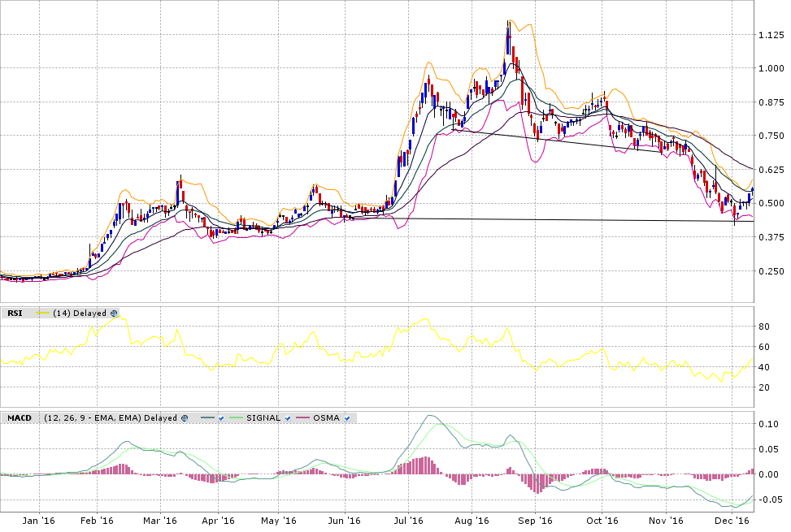Open MACD (12, 26, 9 - EMA, EMA) parameters
791x532 pixels.
click(110, 418)
